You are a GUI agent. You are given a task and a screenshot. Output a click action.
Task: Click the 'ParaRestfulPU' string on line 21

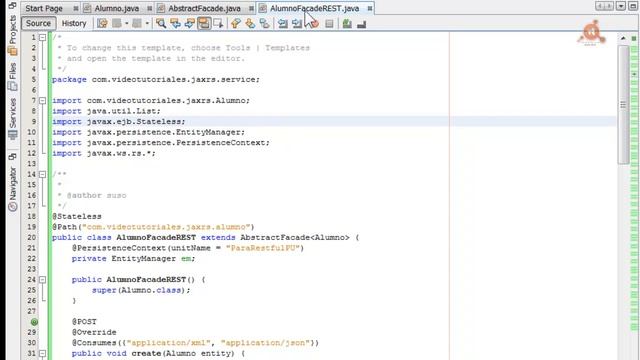pyautogui.click(x=263, y=248)
